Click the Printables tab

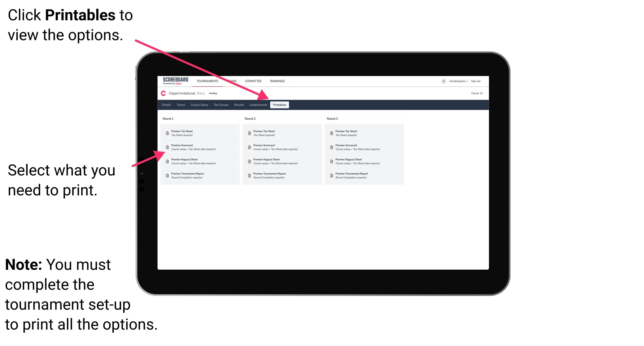279,105
